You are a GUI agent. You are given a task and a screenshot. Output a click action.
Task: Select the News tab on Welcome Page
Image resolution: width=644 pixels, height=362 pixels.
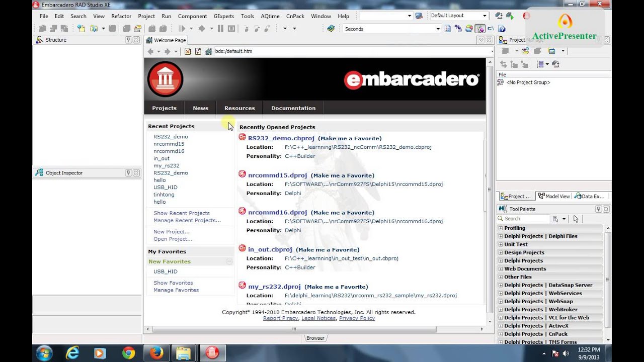point(200,108)
